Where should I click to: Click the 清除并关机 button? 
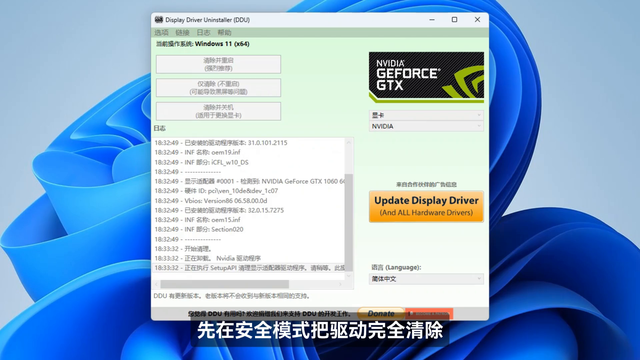[x=218, y=111]
